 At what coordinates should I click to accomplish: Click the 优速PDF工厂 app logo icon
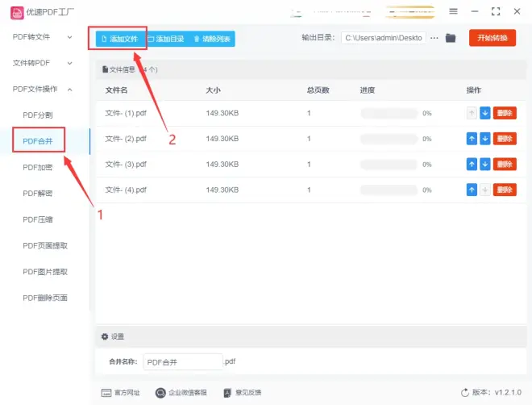(x=17, y=13)
